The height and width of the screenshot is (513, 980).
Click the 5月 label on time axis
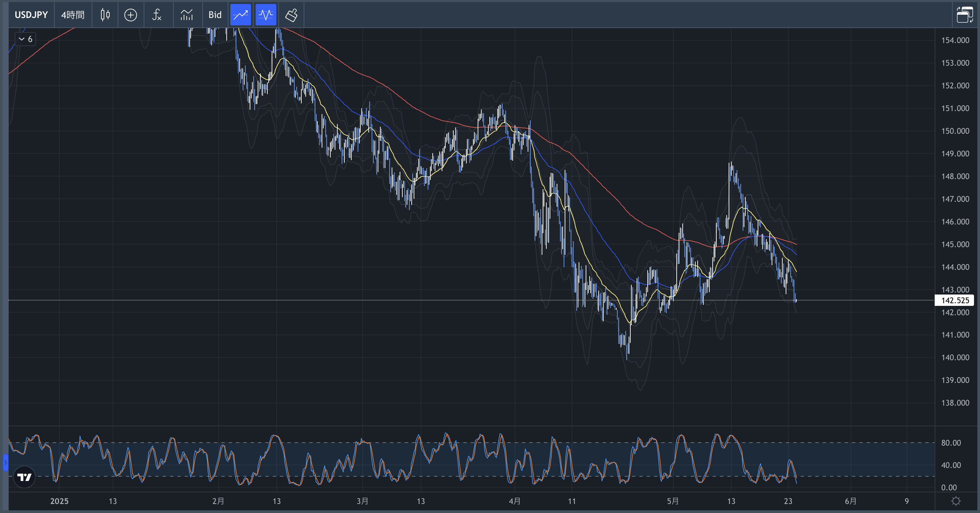click(x=673, y=501)
